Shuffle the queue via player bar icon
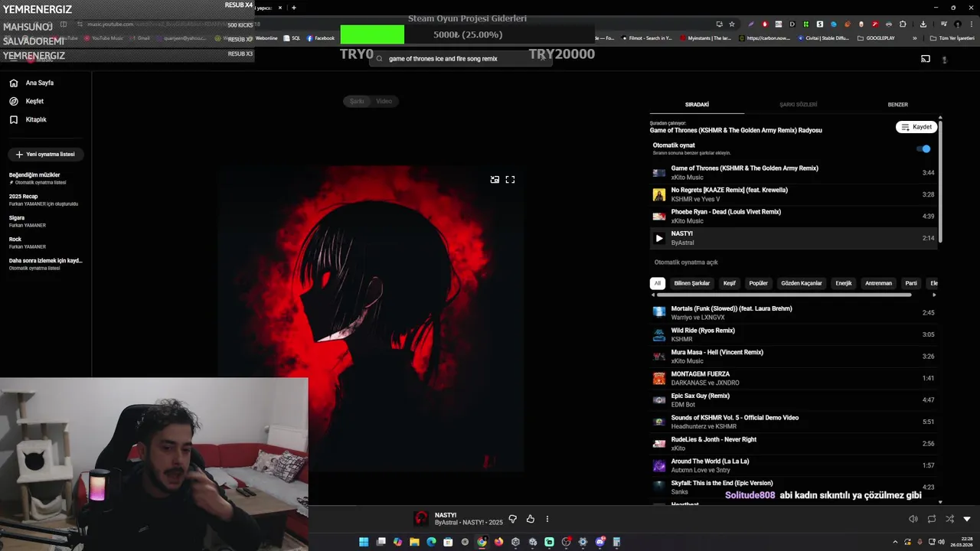This screenshot has height=551, width=980. click(949, 519)
